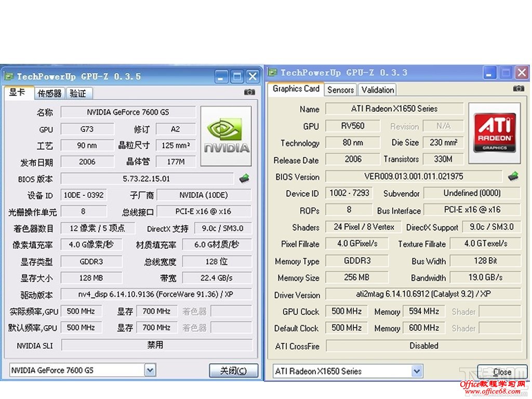Click the BIOS save chip icon in ATI window
532x399 pixels.
pyautogui.click(x=513, y=176)
